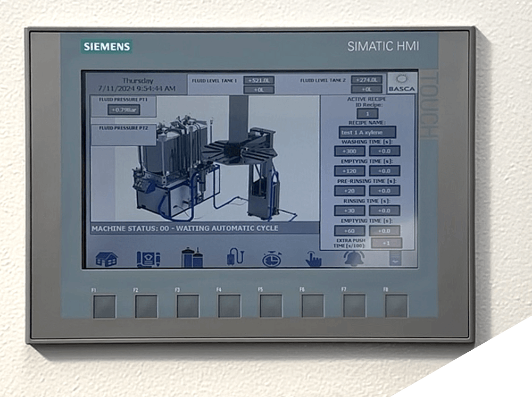Click the machine status bar text

[x=185, y=229]
